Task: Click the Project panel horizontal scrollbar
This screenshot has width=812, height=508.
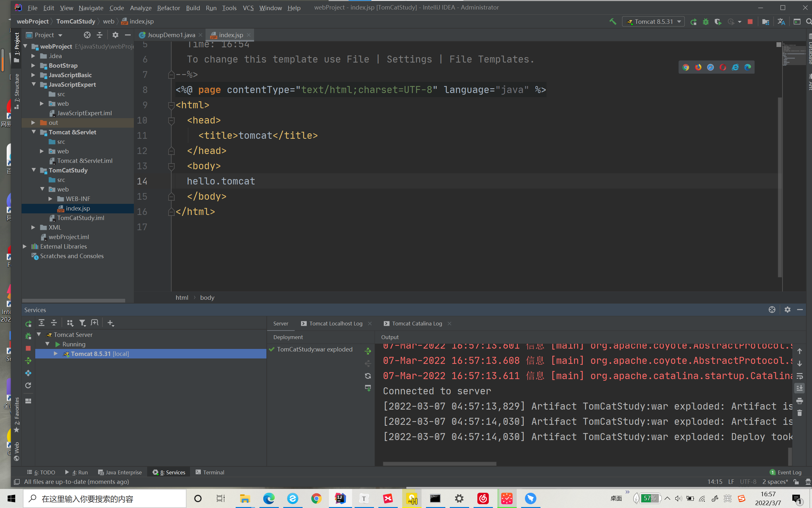Action: [74, 300]
